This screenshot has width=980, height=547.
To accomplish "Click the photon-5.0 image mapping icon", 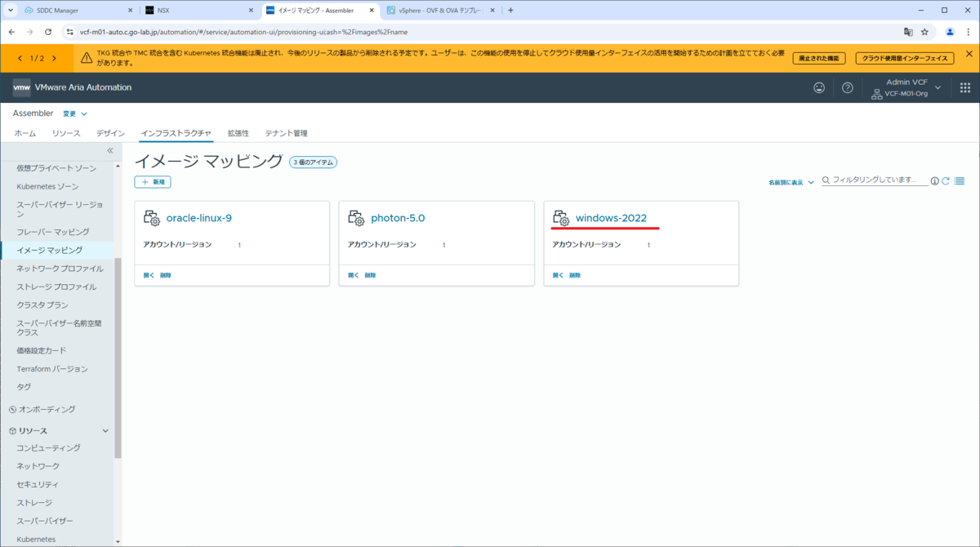I will click(356, 218).
